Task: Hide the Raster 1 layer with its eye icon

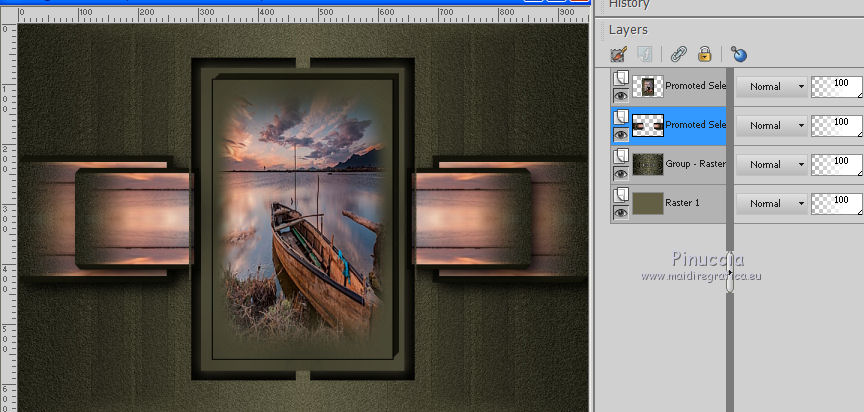Action: click(x=621, y=213)
